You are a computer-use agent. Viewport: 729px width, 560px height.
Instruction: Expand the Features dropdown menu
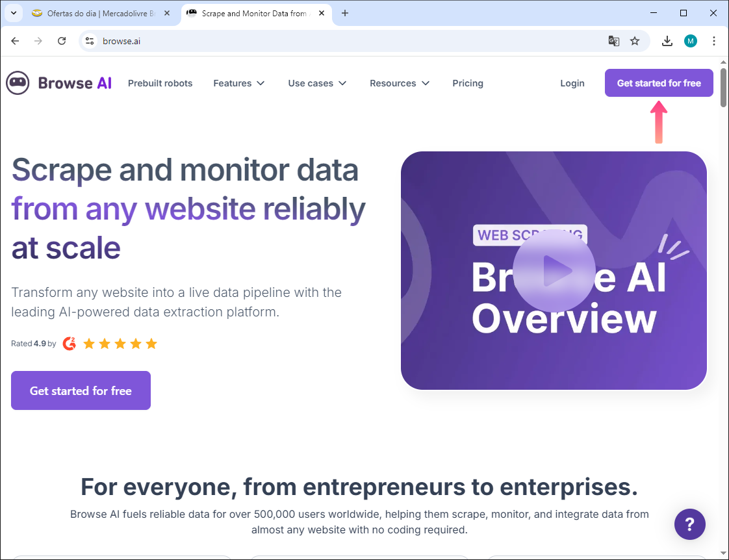tap(239, 83)
